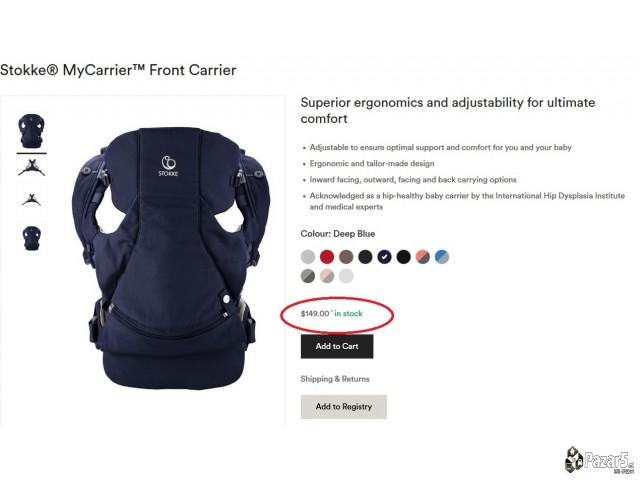Pick the brown colour swatch
Viewport: 640px width, 480px height.
click(x=346, y=257)
